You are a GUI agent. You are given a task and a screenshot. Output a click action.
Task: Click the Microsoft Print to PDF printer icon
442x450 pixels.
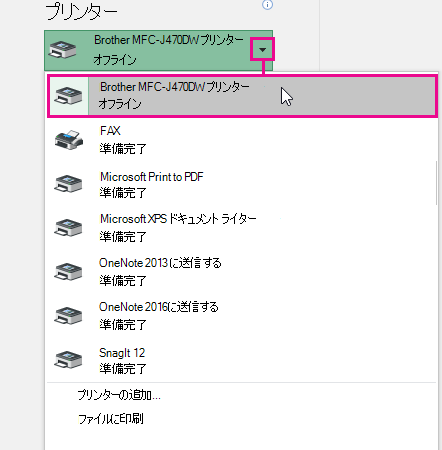[68, 184]
